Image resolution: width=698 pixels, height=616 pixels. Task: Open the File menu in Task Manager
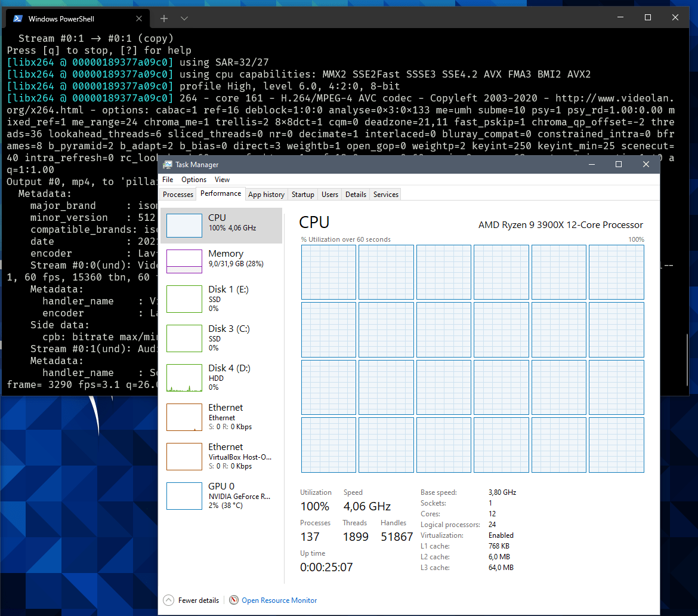click(168, 180)
